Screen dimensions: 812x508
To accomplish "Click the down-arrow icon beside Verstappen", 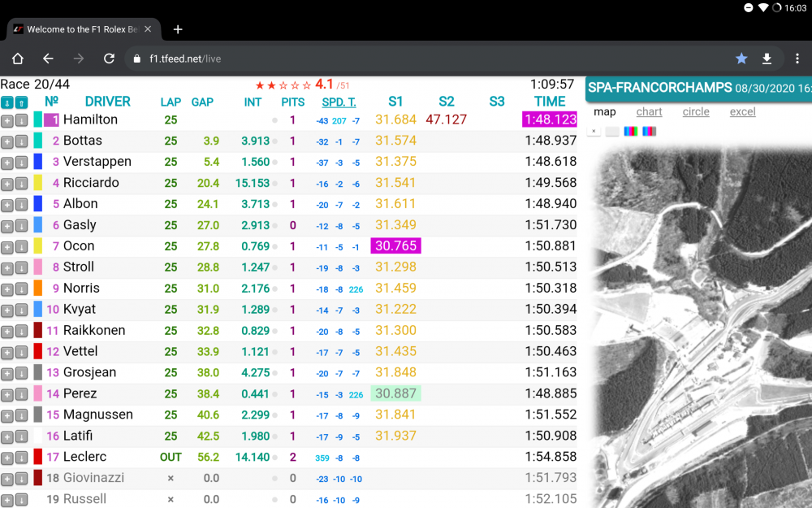I will click(x=20, y=162).
